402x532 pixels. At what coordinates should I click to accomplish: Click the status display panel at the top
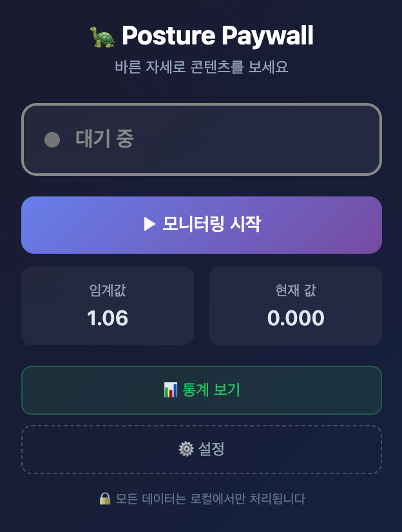201,139
